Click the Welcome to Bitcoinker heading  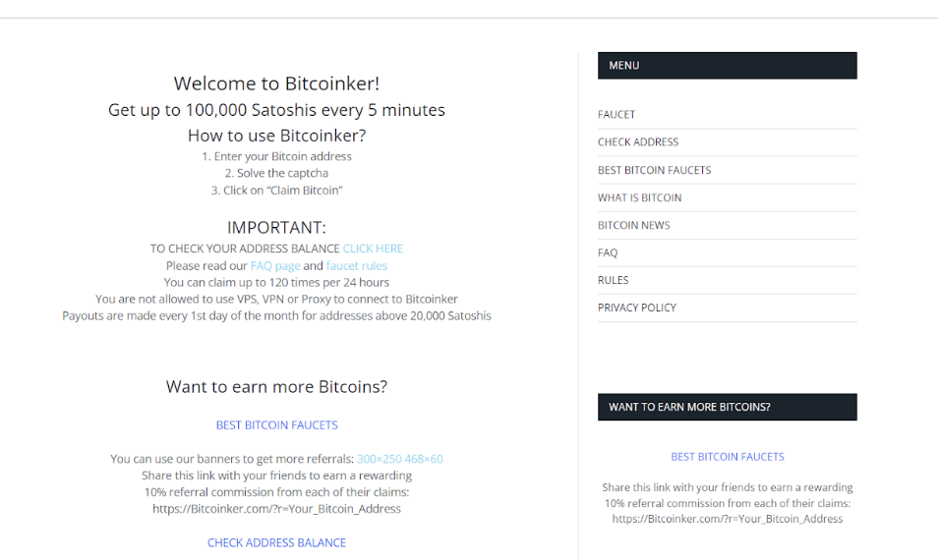pos(276,84)
